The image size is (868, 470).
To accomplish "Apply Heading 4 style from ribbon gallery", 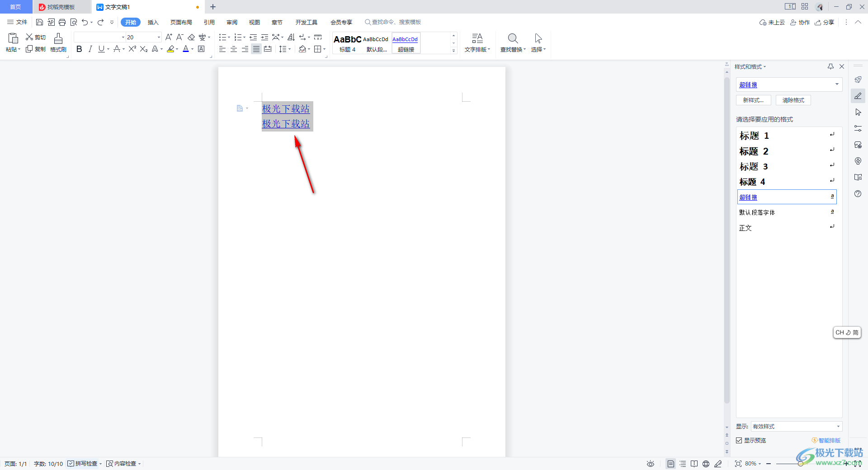I will (x=347, y=43).
